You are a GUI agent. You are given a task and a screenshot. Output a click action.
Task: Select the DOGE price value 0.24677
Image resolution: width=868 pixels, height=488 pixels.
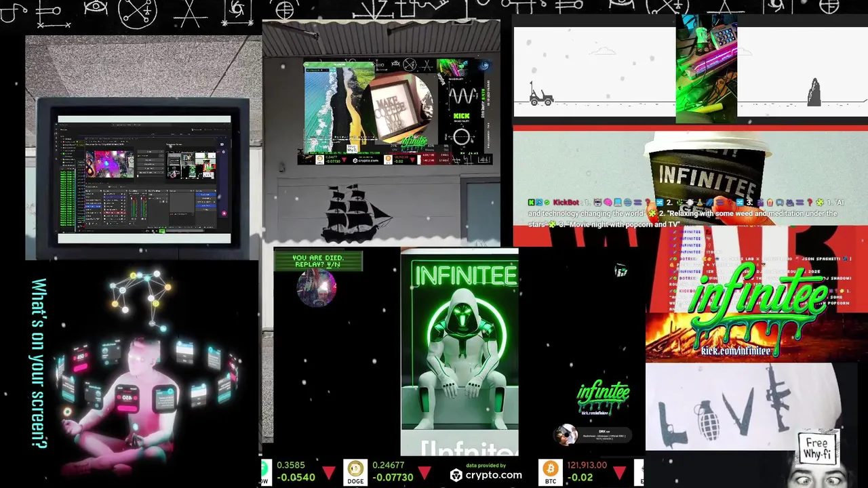(x=388, y=465)
